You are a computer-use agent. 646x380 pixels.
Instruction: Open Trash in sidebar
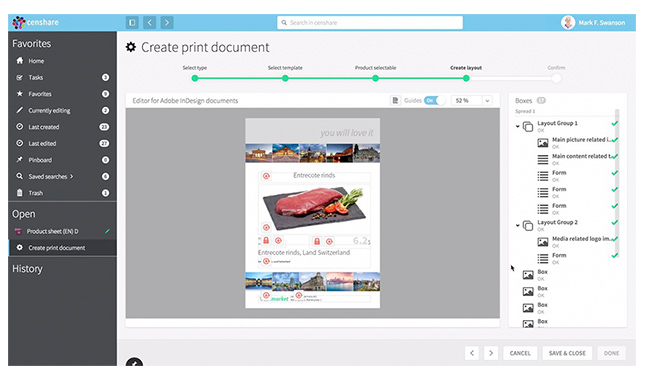coord(35,193)
